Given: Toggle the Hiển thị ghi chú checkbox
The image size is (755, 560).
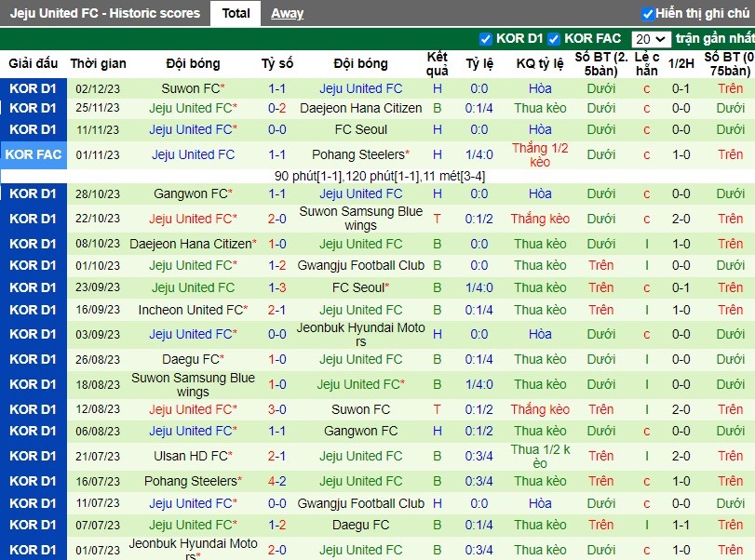Looking at the screenshot, I should [648, 14].
